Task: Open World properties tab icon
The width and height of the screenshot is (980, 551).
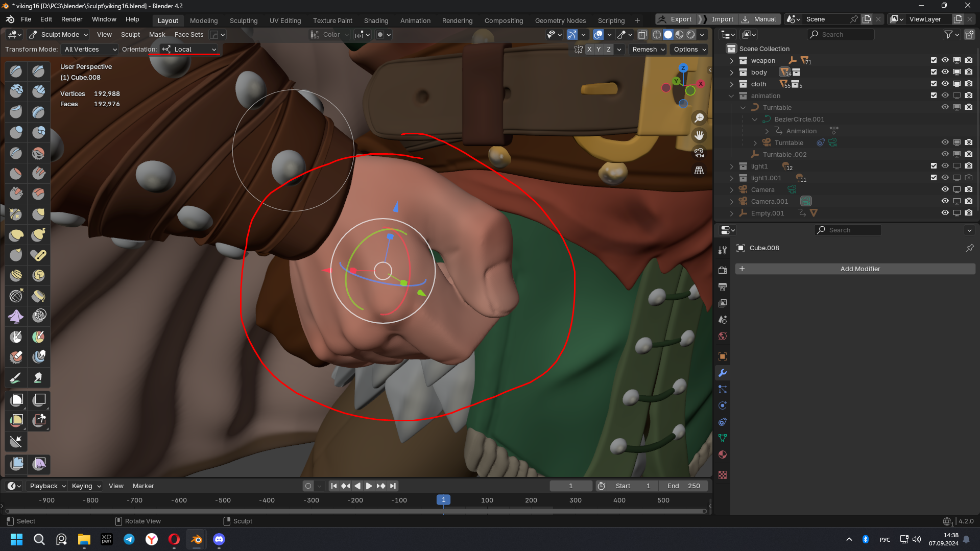Action: pyautogui.click(x=722, y=336)
